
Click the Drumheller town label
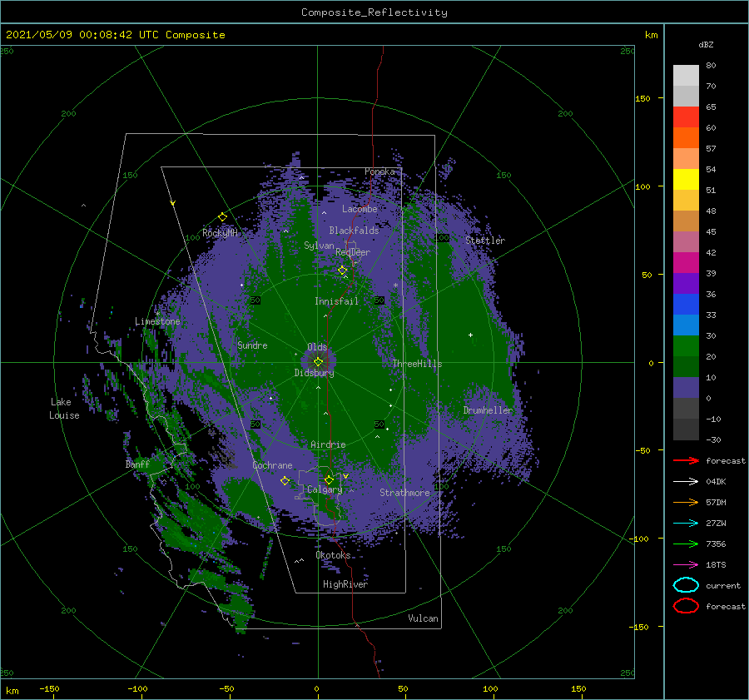pyautogui.click(x=488, y=410)
